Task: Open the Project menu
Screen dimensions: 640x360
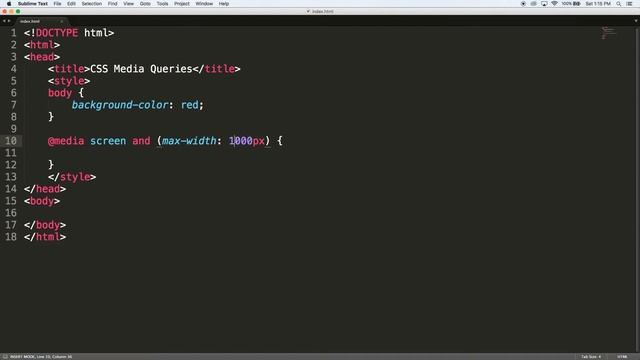Action: (x=182, y=4)
